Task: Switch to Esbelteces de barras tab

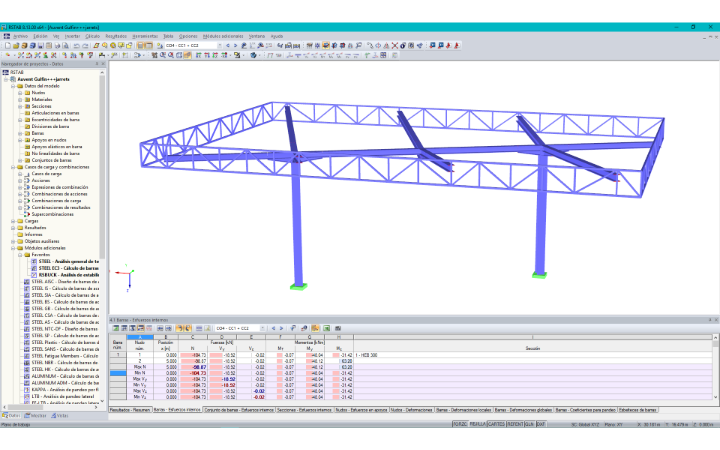Action: click(x=637, y=410)
